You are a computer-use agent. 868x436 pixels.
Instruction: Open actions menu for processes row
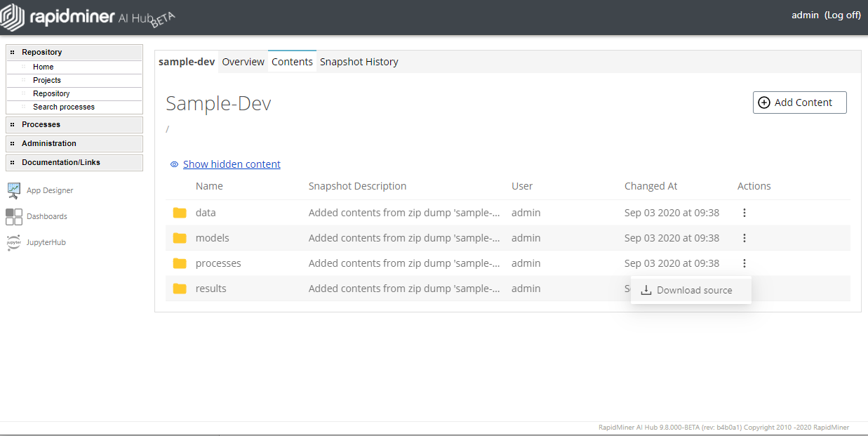click(745, 263)
